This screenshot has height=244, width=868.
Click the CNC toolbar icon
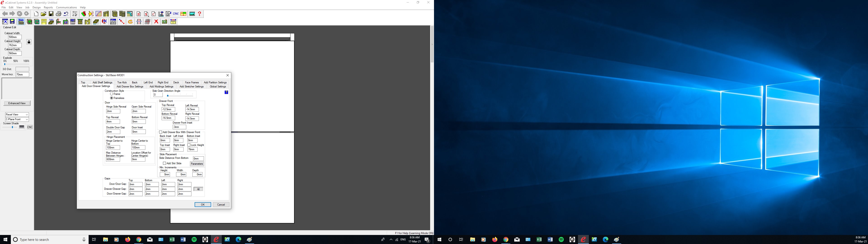pos(176,14)
